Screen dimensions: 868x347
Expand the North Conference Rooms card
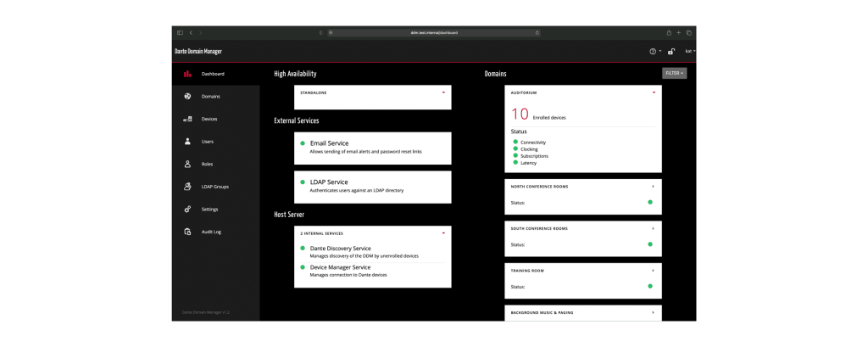coord(654,185)
